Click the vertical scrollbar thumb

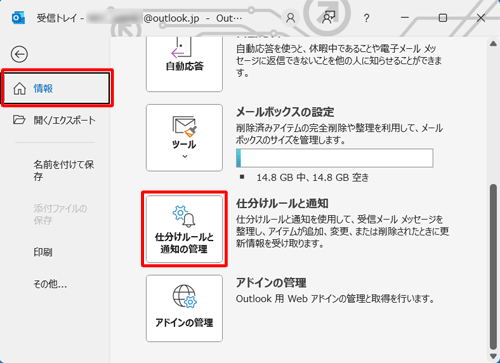[493, 266]
